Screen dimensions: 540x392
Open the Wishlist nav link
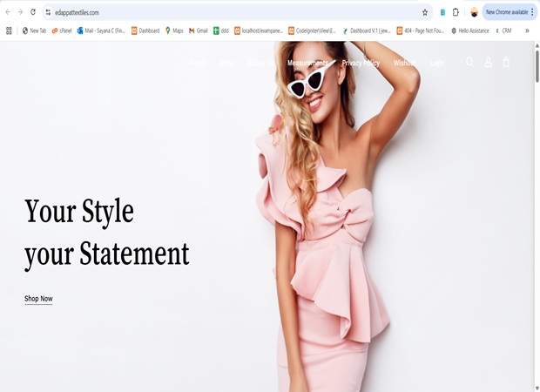point(404,63)
